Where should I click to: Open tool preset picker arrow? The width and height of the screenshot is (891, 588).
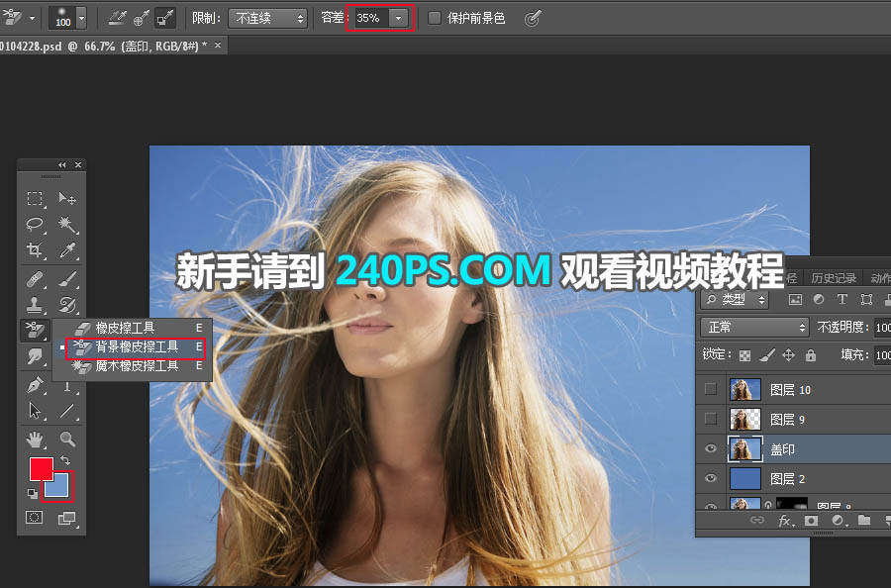coord(32,18)
